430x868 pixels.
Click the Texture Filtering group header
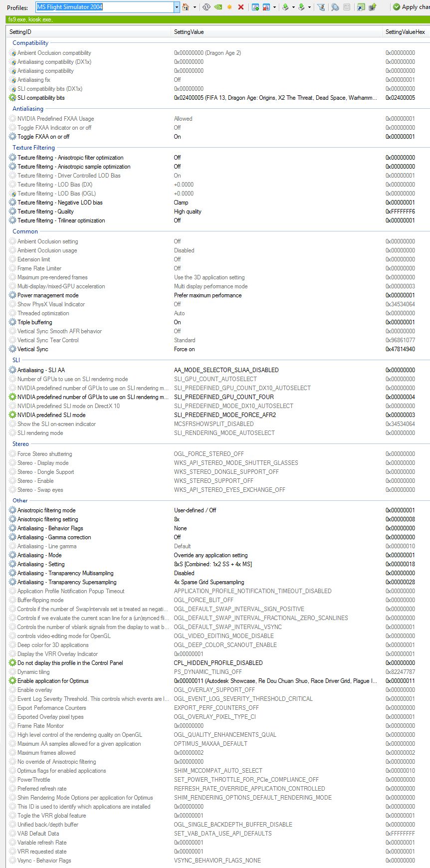point(33,148)
